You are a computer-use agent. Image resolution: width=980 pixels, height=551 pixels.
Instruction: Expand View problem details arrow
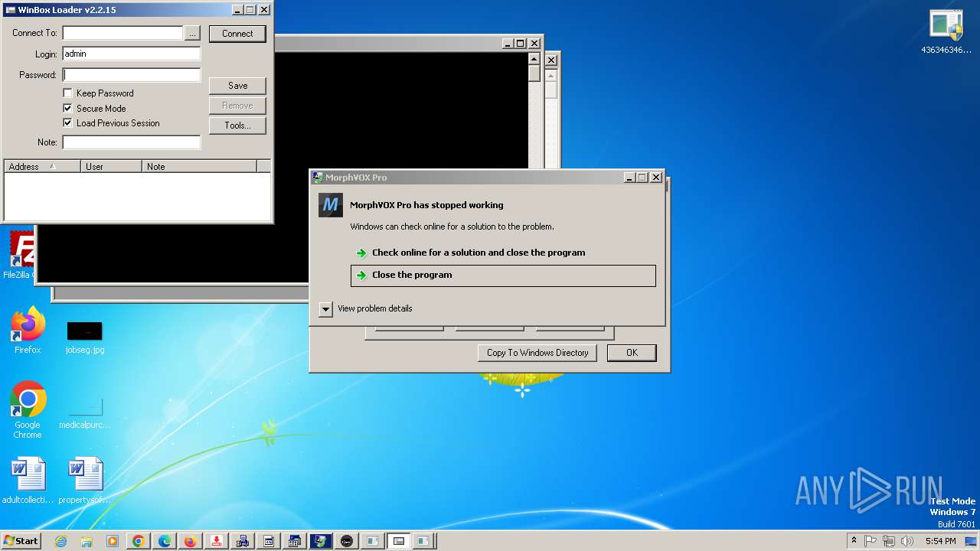pyautogui.click(x=326, y=308)
